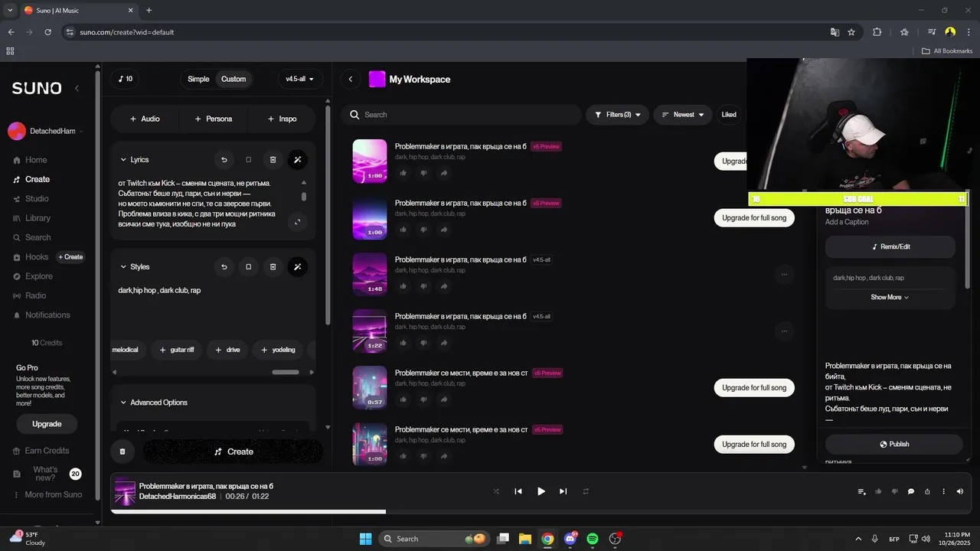Screen dimensions: 980x551
Task: Share the current track from the player bar
Action: pyautogui.click(x=927, y=491)
